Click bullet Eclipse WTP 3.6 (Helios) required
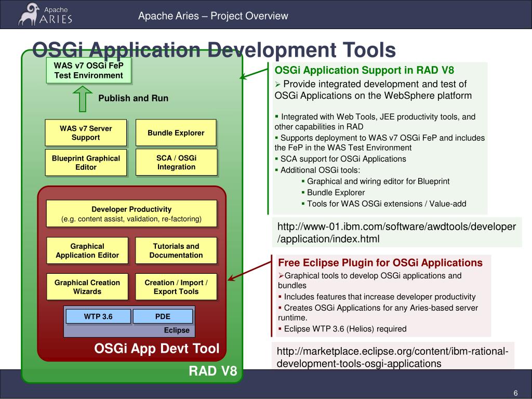Image resolution: width=532 pixels, height=399 pixels. (x=342, y=329)
